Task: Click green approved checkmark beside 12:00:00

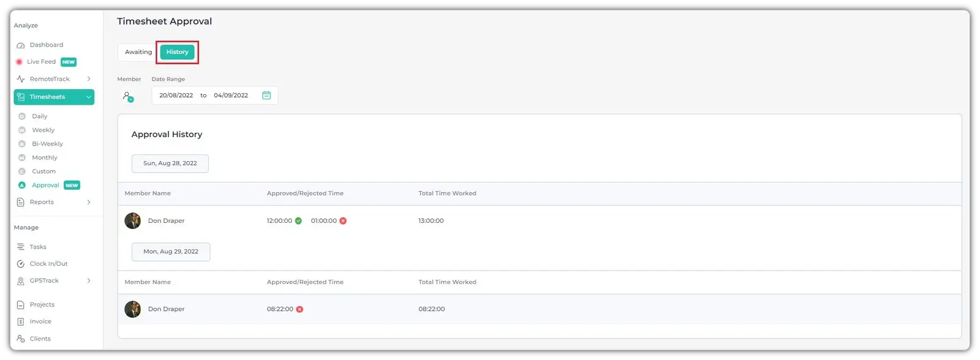Action: pyautogui.click(x=298, y=221)
